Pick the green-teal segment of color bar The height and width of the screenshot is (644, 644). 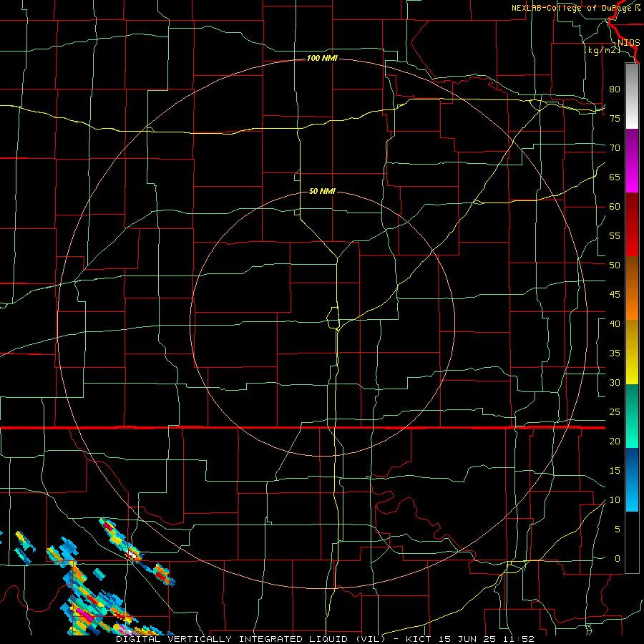coord(632,416)
